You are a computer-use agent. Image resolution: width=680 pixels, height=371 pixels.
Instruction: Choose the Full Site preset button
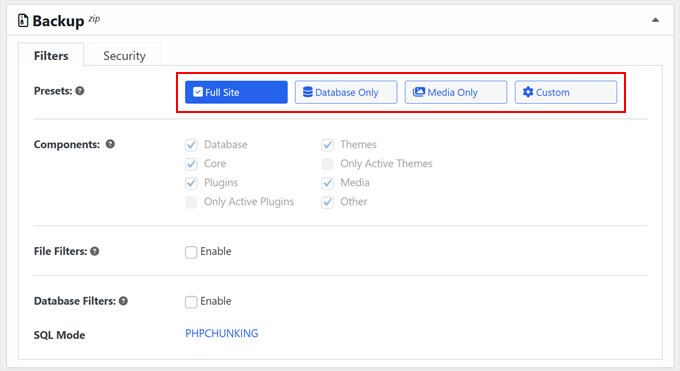[236, 92]
